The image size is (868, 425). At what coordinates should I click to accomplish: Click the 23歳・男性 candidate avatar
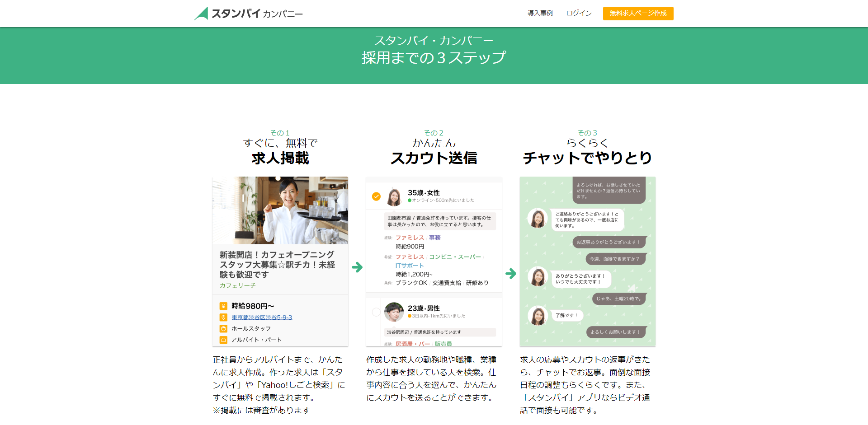tap(394, 312)
